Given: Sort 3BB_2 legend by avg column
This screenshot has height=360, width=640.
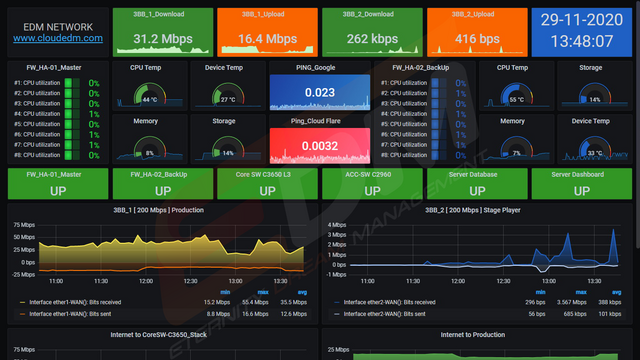Looking at the screenshot, I should click(616, 292).
